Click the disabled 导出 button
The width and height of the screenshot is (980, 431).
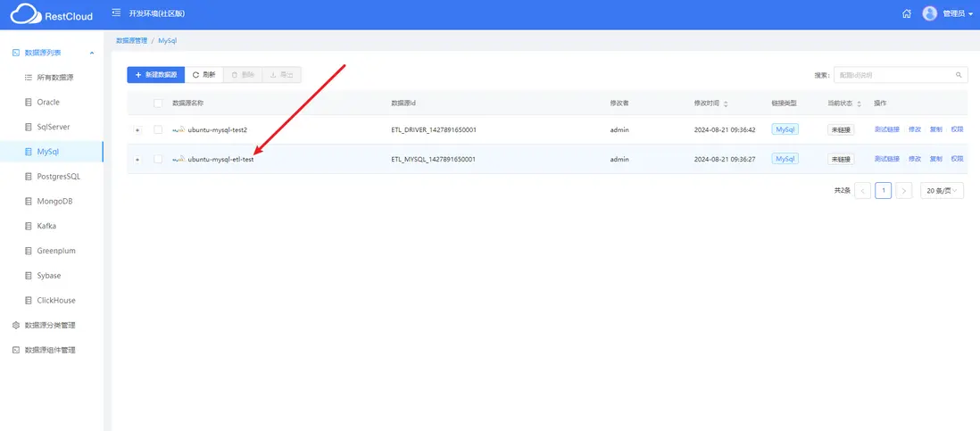tap(281, 74)
